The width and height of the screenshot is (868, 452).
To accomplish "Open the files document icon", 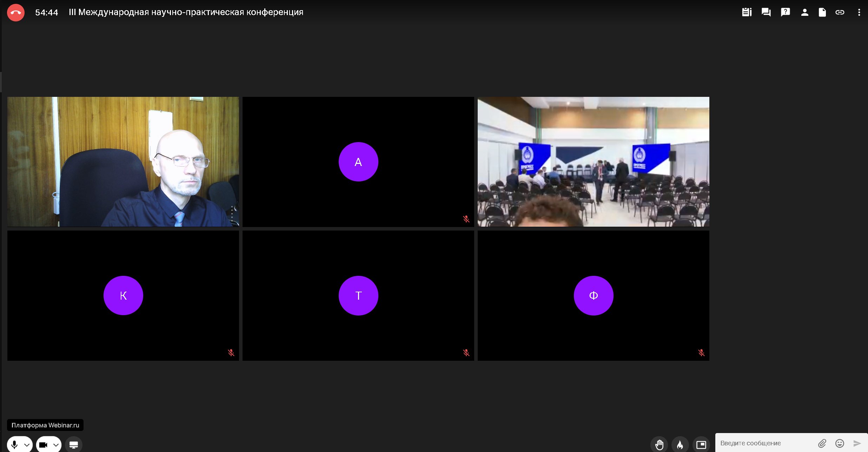I will pos(822,12).
